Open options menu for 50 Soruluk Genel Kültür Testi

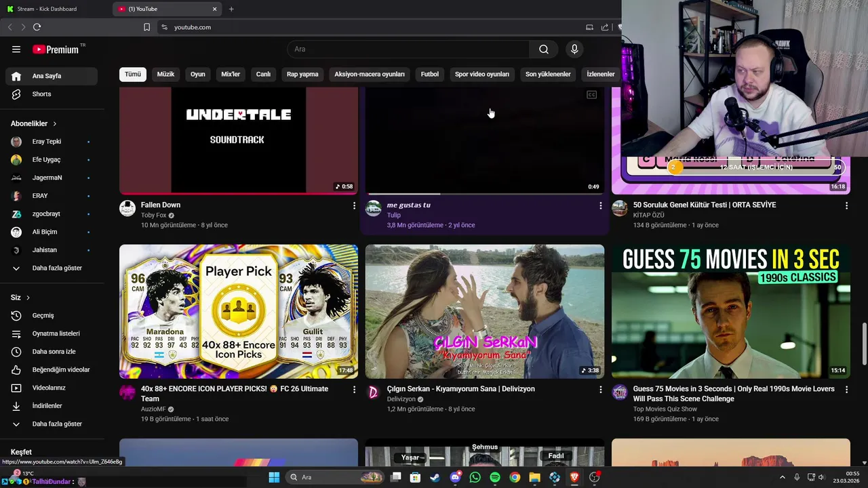(846, 205)
